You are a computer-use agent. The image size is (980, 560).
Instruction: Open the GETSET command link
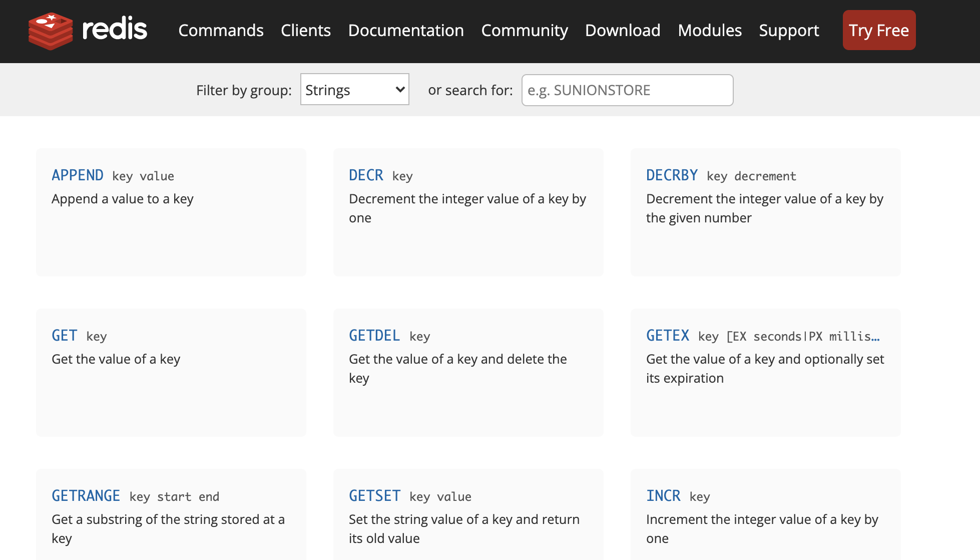click(374, 496)
